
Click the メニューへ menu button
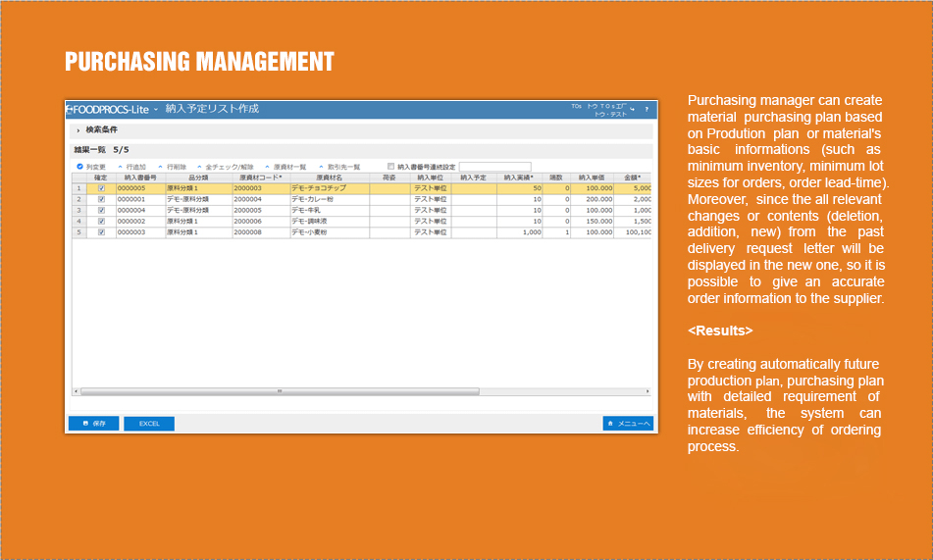click(628, 424)
